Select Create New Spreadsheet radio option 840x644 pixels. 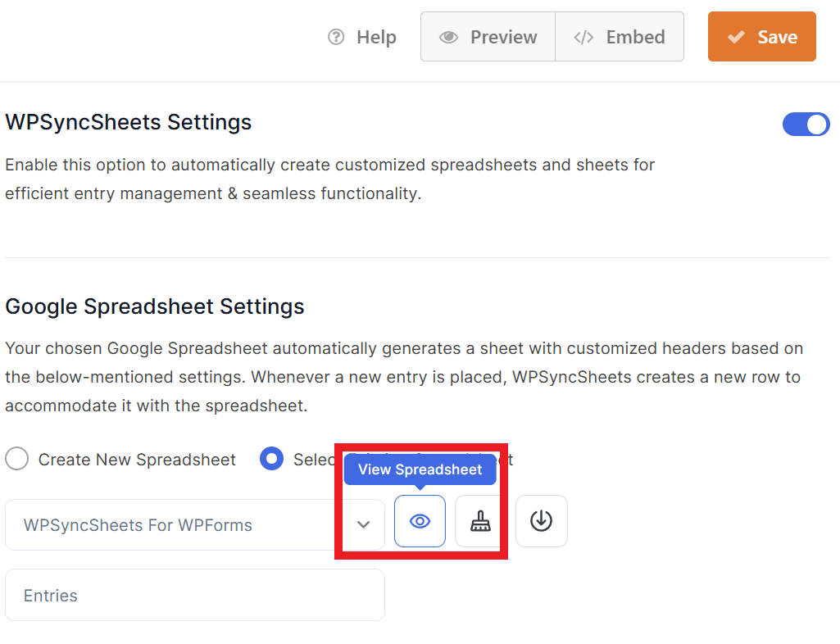[x=16, y=459]
